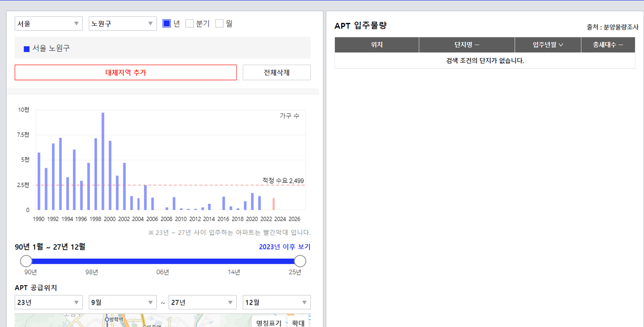644x327 pixels.
Task: Open the end year 27년 dropdown
Action: point(203,302)
